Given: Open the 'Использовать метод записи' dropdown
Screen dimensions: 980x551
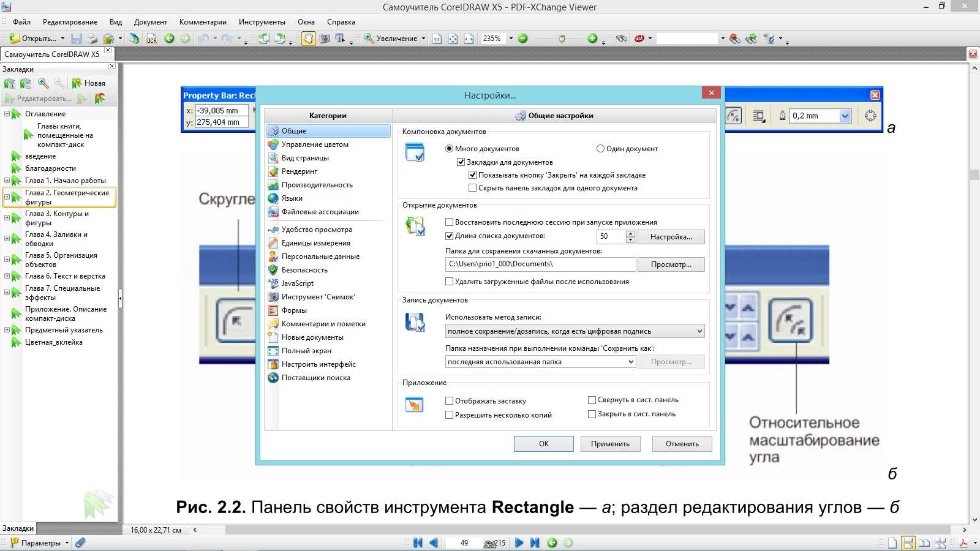Looking at the screenshot, I should [x=575, y=331].
